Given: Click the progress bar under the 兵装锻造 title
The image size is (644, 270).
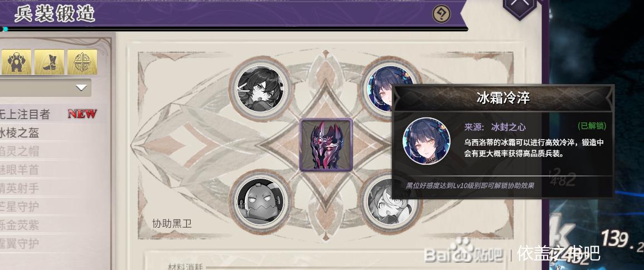Looking at the screenshot, I should (x=233, y=29).
